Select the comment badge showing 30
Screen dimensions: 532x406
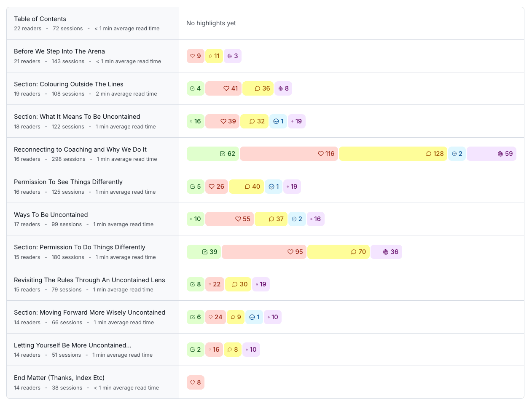pos(239,284)
